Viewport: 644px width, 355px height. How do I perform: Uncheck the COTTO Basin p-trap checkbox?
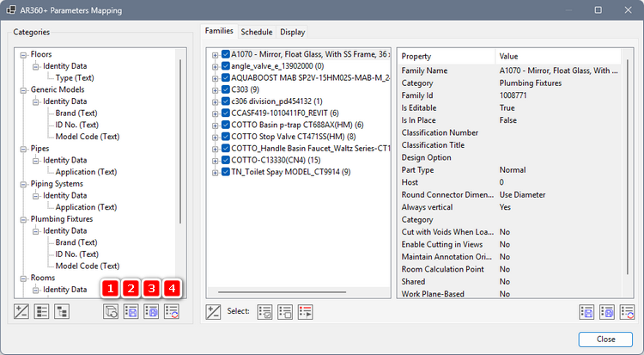[226, 125]
